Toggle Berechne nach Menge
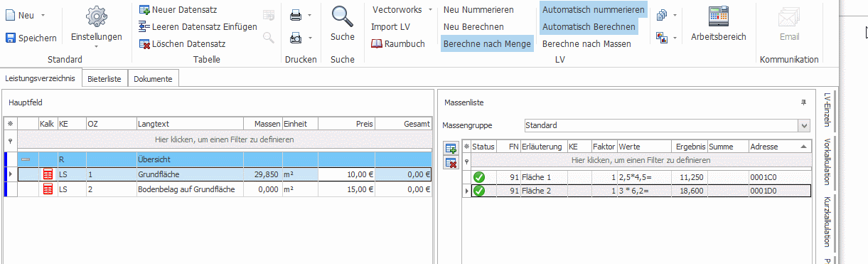868x264 pixels. tap(487, 43)
